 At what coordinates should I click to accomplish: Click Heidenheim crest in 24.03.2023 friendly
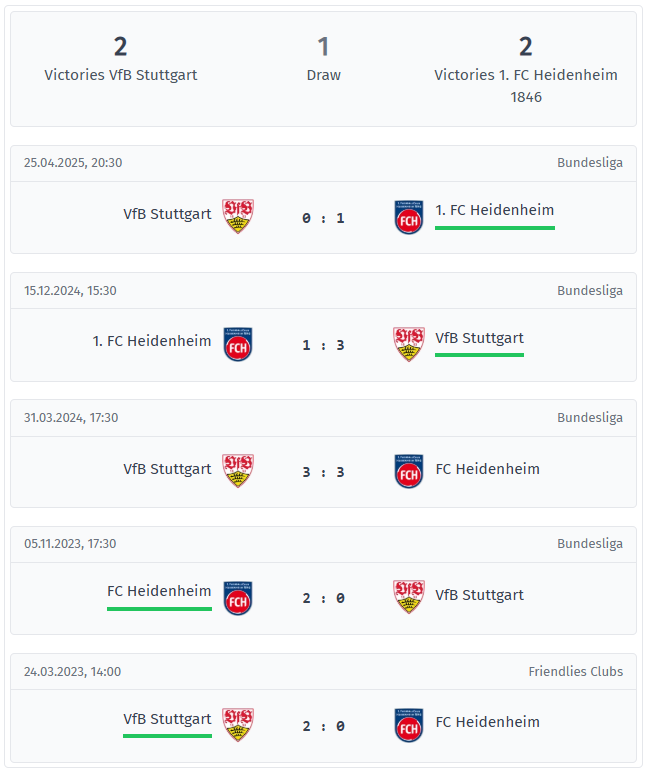click(x=408, y=725)
